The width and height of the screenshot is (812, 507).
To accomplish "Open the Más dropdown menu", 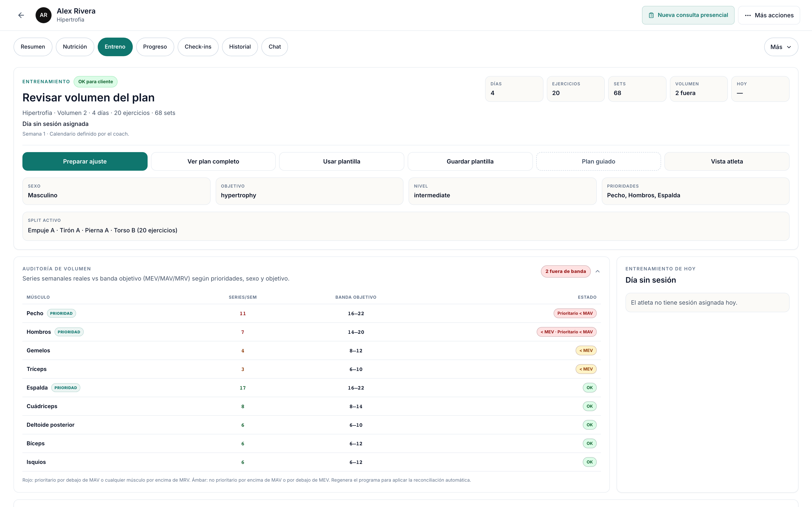I will click(781, 47).
